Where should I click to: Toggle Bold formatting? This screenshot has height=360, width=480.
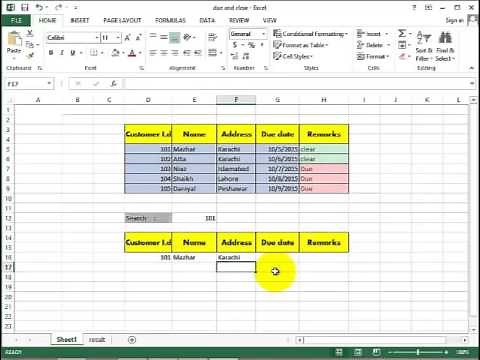tap(51, 53)
